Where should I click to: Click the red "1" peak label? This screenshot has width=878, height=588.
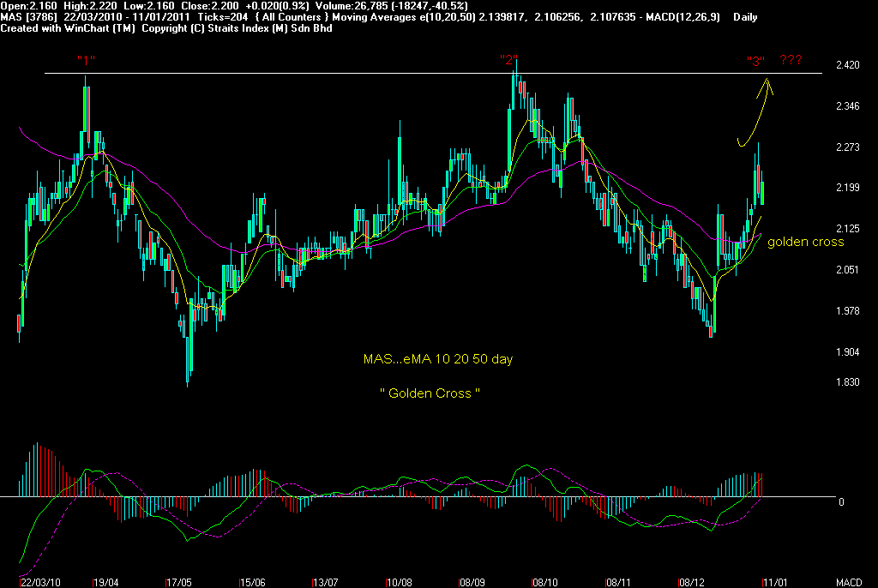[87, 60]
